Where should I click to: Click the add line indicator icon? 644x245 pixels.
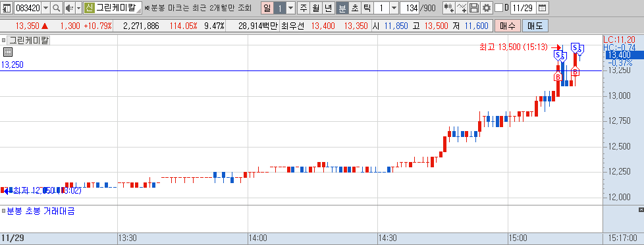(462, 8)
